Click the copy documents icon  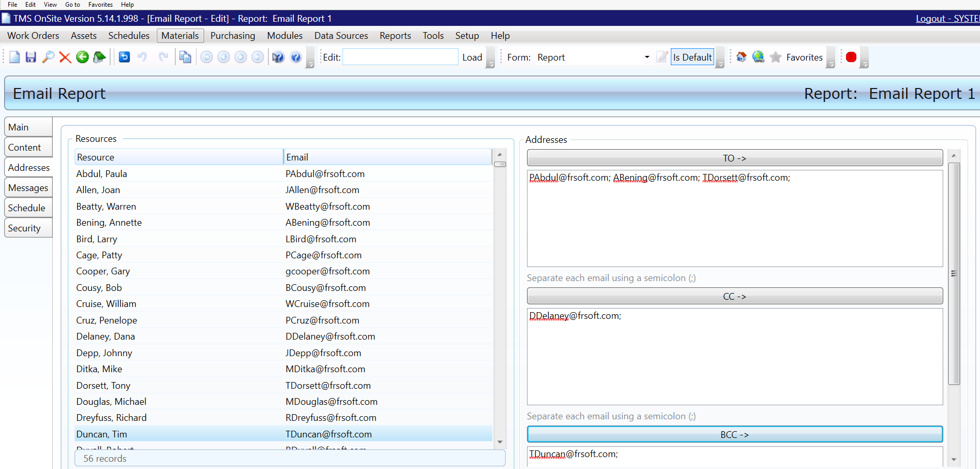pyautogui.click(x=185, y=57)
